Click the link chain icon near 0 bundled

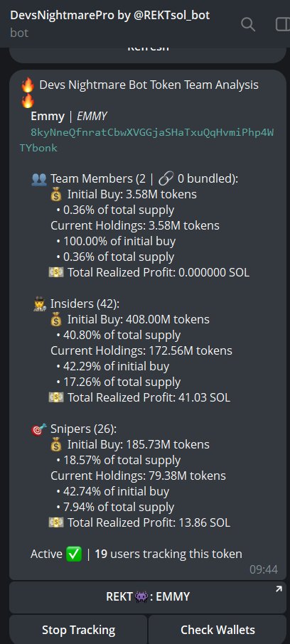166,178
